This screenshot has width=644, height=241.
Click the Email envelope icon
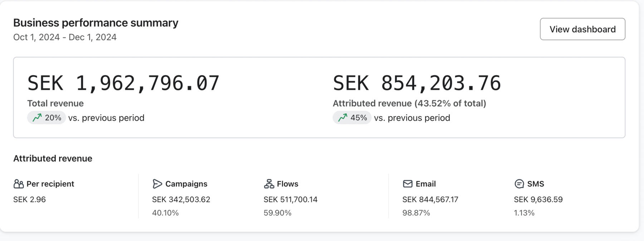tap(408, 184)
